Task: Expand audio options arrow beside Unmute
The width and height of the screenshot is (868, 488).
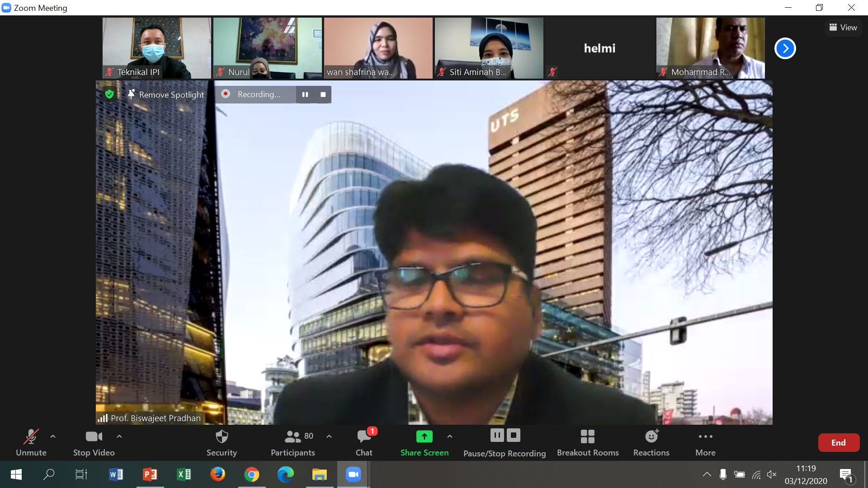Action: pos(53,436)
